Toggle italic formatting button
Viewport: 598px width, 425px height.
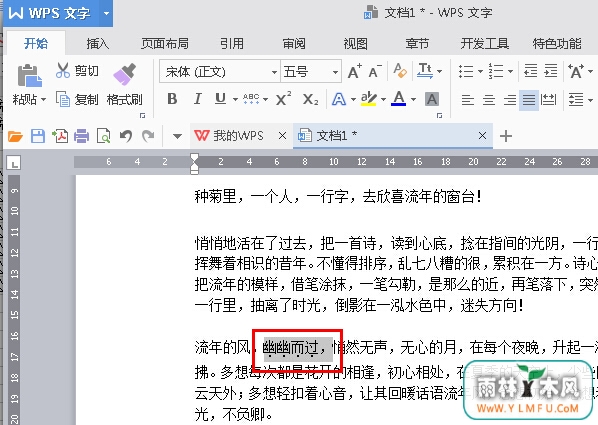[x=197, y=99]
